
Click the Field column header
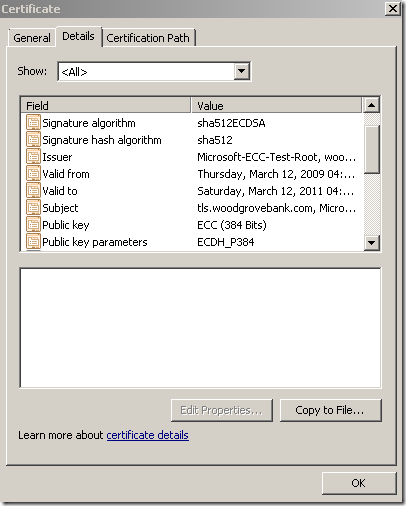(106, 106)
